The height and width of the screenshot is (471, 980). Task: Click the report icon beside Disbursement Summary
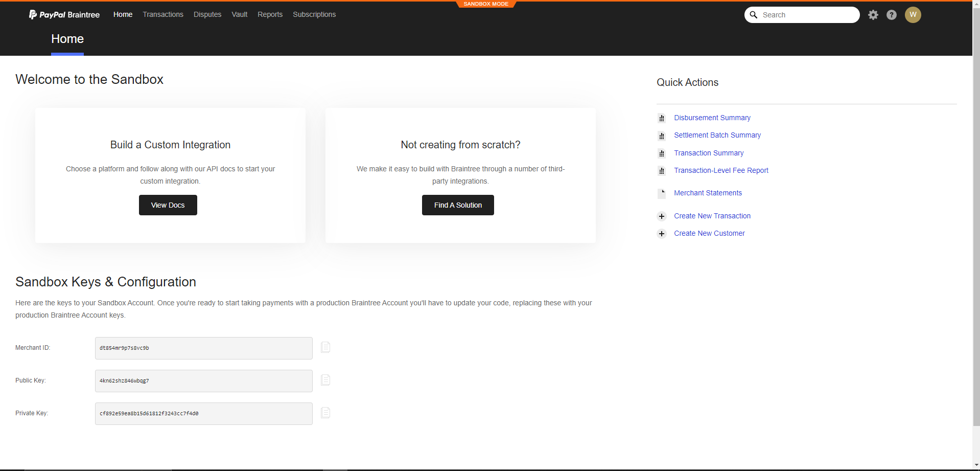662,118
